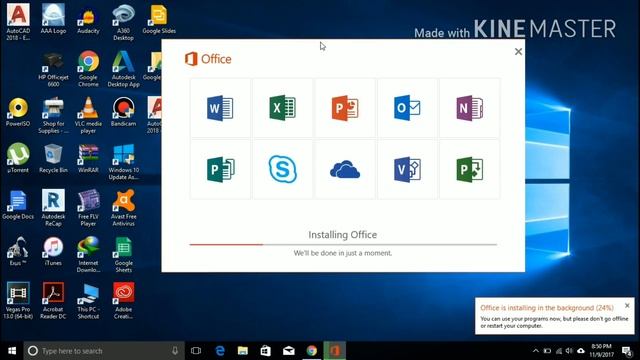Select the uTorrent desktop icon
The image size is (640, 360).
[x=18, y=158]
